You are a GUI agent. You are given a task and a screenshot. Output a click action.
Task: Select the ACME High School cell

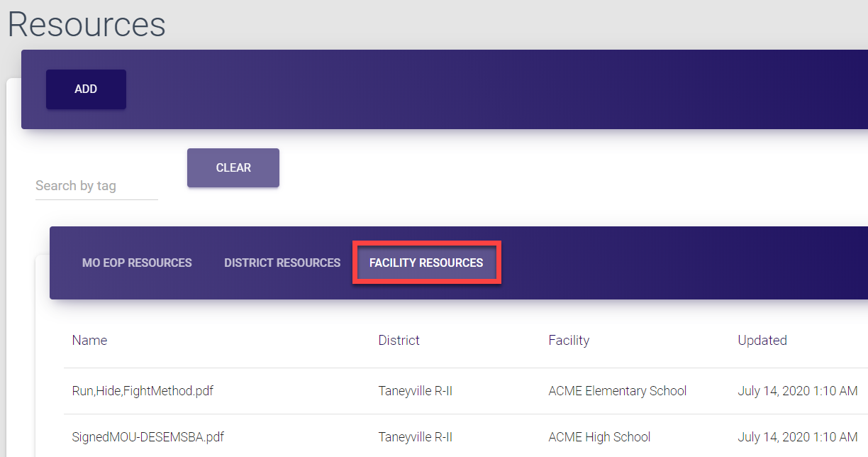click(599, 437)
